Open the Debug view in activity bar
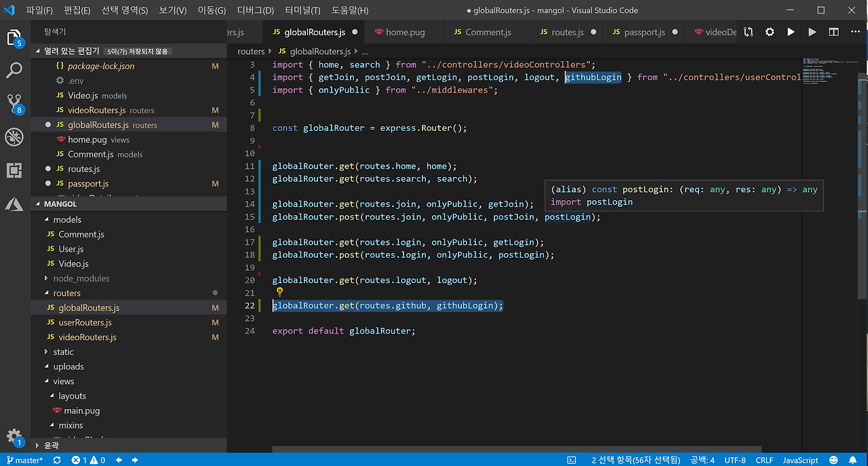 (x=14, y=137)
